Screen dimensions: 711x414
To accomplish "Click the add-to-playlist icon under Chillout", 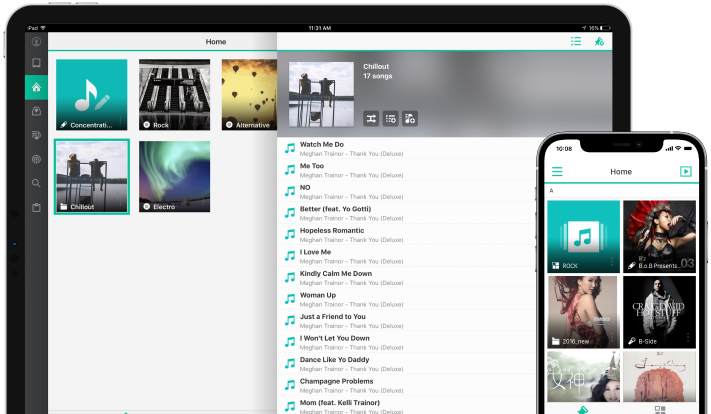I will coord(410,119).
